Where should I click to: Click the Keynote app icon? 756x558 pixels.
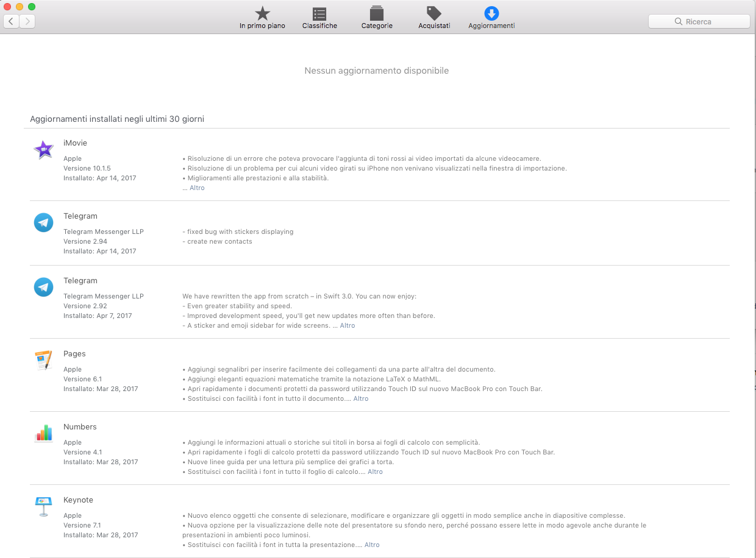43,506
